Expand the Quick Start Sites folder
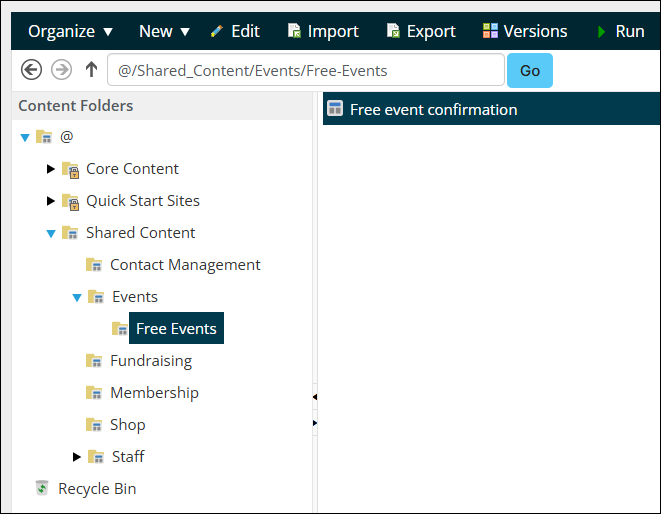 tap(51, 201)
